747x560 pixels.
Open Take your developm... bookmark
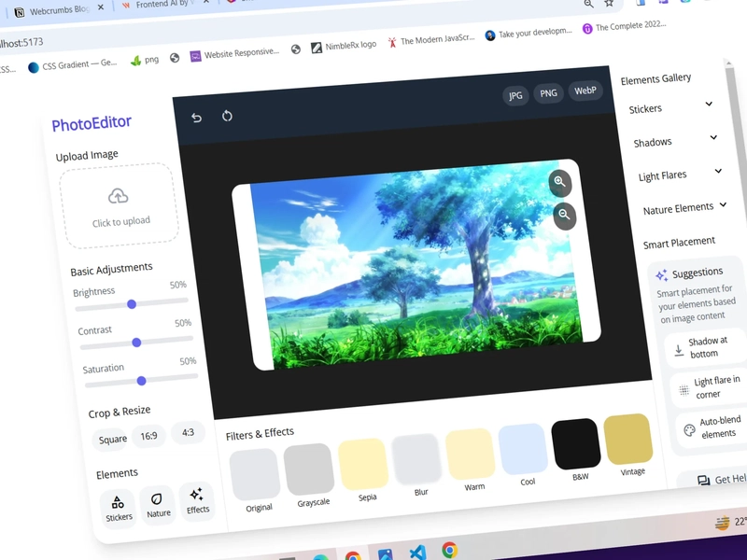click(529, 33)
